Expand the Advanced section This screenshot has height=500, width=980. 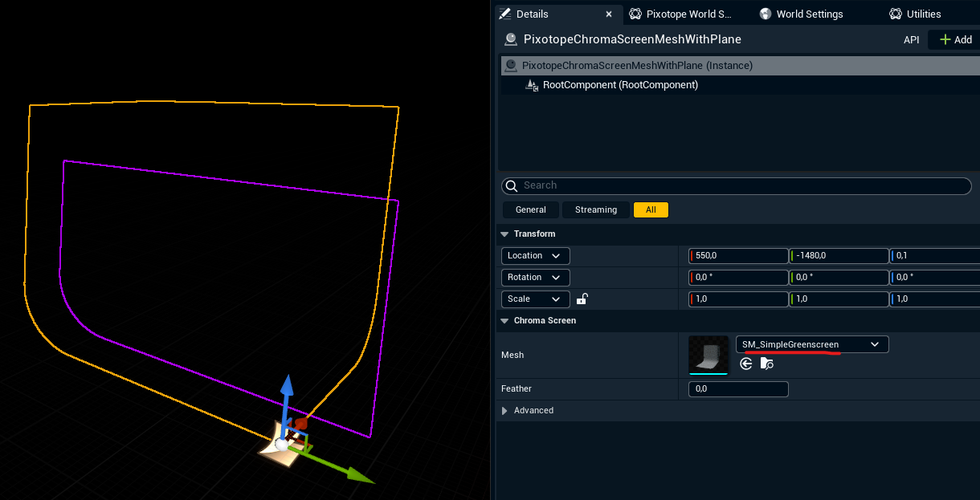tap(505, 411)
